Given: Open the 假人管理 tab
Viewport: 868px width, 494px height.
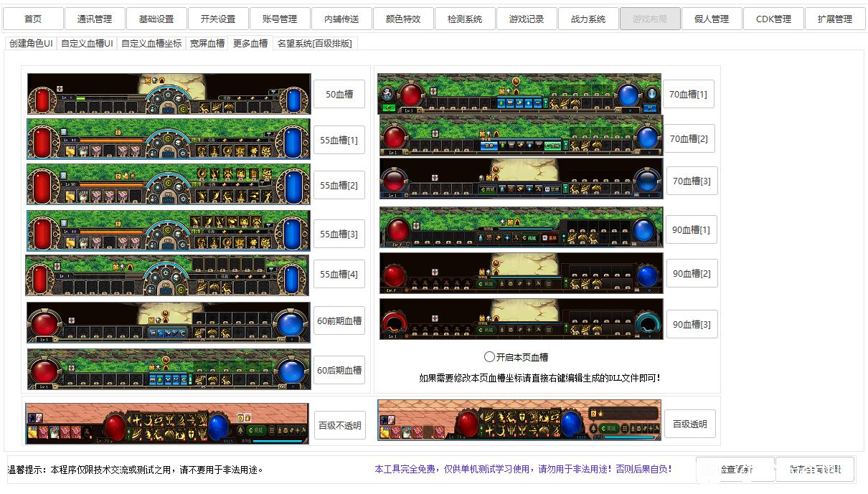Looking at the screenshot, I should pos(712,19).
